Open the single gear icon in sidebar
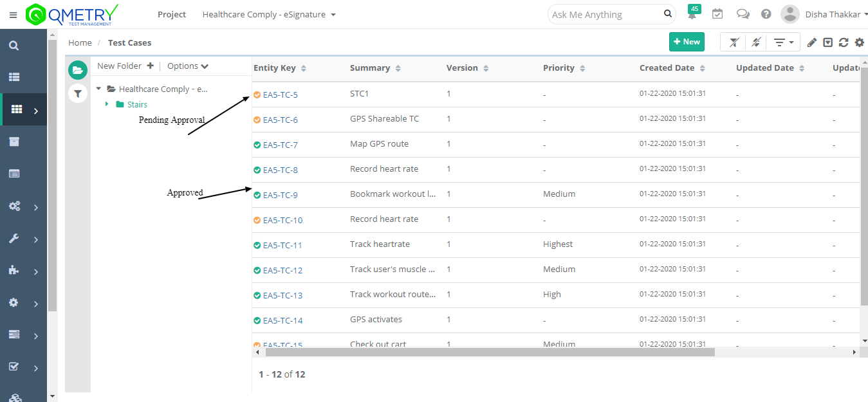868x402 pixels. pos(14,303)
